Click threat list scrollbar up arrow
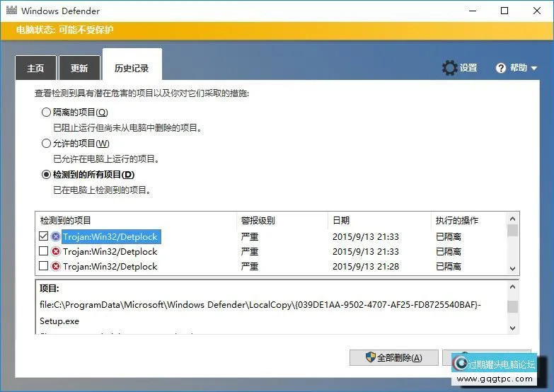 (x=513, y=219)
